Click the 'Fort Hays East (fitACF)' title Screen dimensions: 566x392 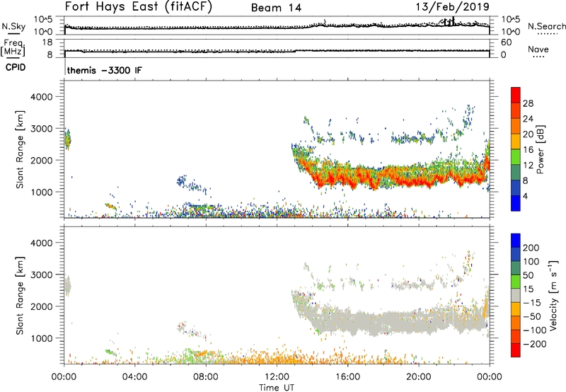pos(138,7)
